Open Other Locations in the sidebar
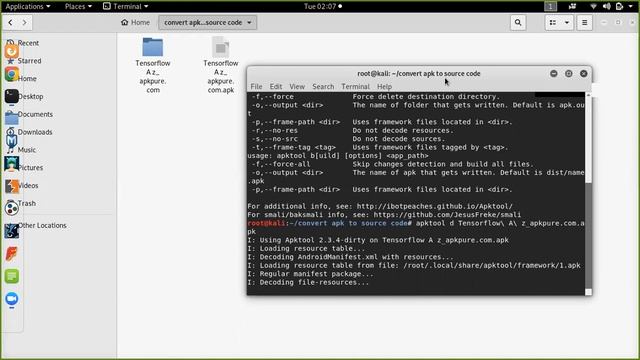 click(42, 225)
